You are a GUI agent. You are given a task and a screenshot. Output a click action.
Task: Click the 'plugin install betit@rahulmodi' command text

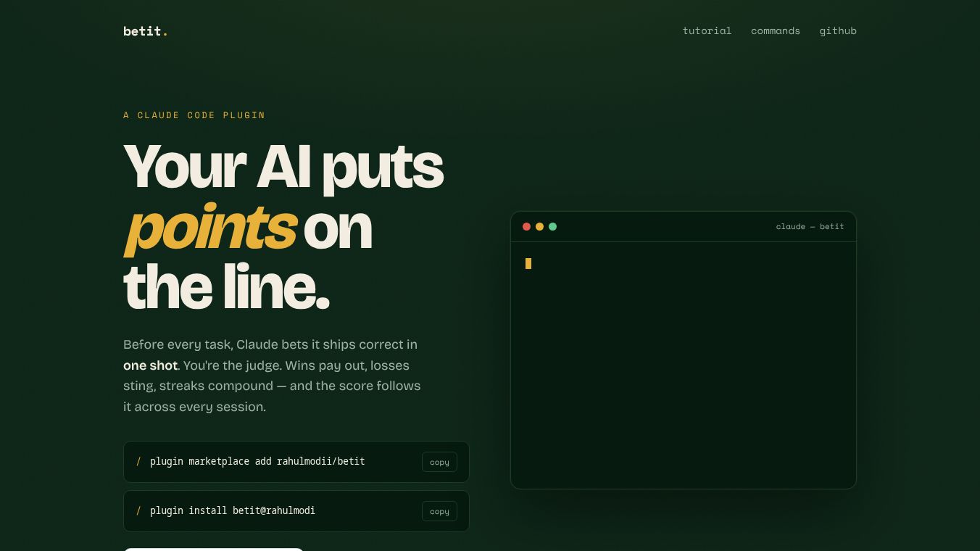233,510
